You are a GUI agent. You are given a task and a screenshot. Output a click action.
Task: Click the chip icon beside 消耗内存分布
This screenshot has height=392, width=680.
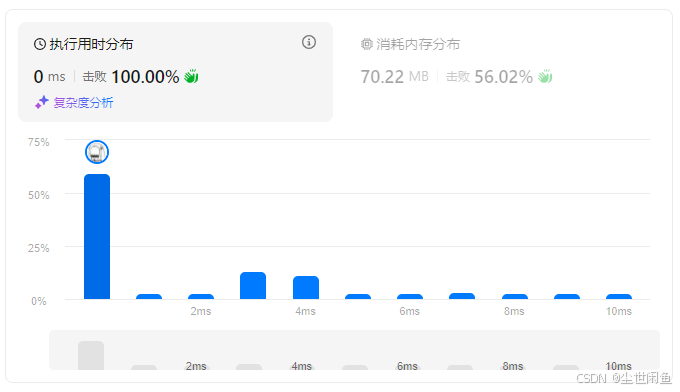pos(367,44)
